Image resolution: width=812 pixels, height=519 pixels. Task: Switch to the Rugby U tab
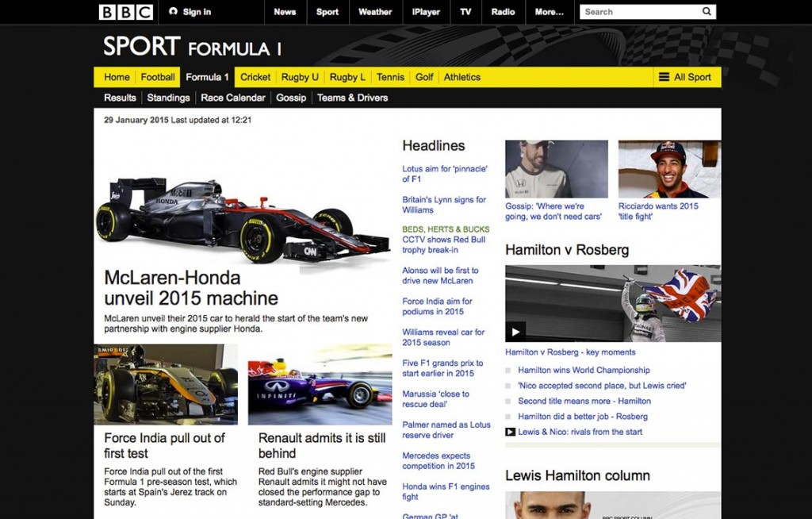click(x=300, y=77)
